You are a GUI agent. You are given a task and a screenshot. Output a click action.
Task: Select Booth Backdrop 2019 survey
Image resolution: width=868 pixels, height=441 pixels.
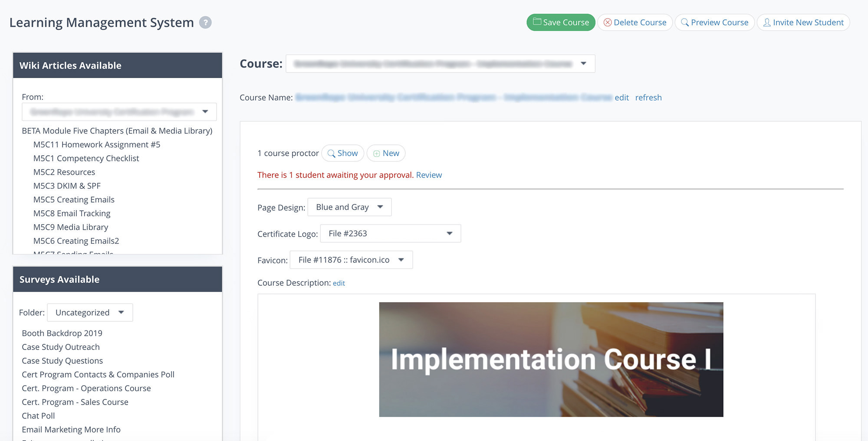(62, 333)
